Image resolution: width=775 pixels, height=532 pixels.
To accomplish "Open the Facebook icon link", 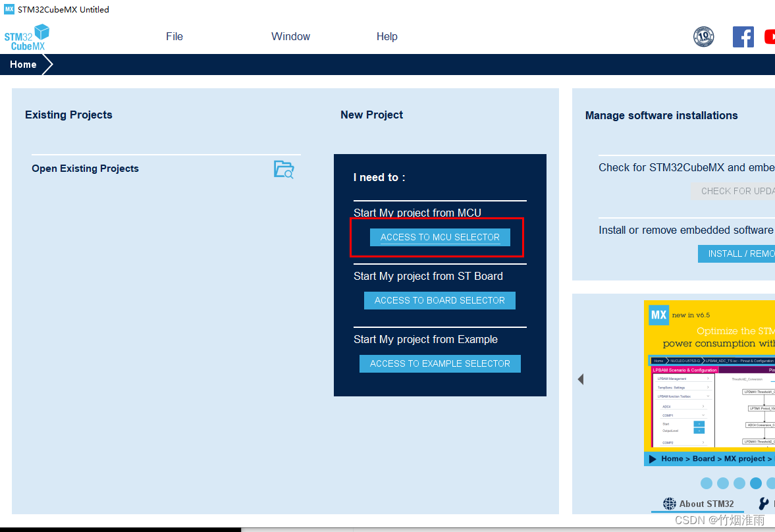I will 743,37.
